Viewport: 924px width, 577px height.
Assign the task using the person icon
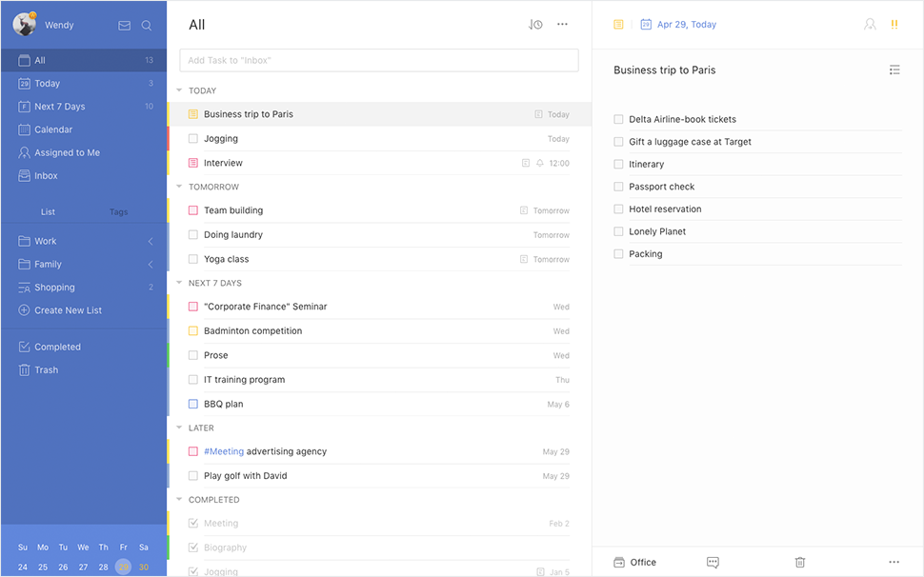click(870, 24)
